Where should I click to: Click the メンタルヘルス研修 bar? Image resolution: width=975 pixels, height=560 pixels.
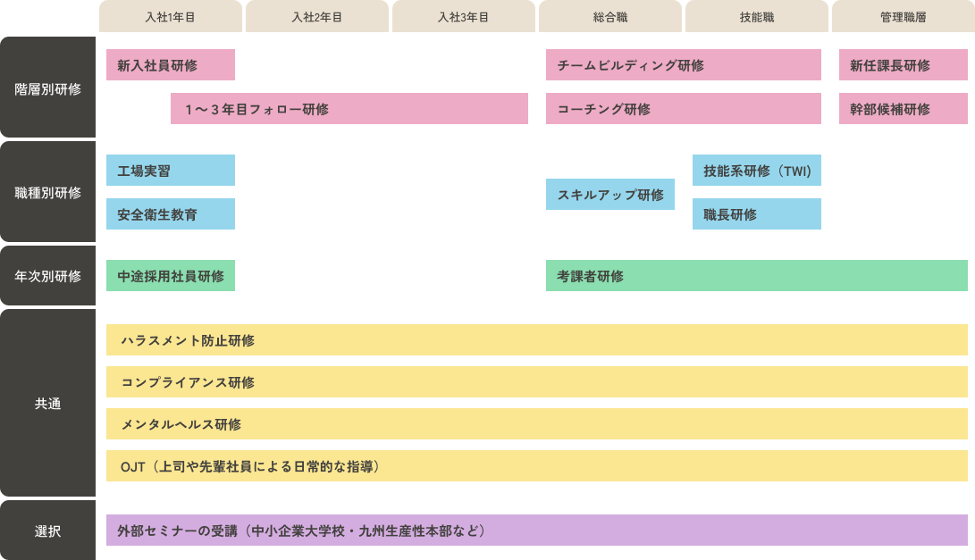(x=536, y=424)
